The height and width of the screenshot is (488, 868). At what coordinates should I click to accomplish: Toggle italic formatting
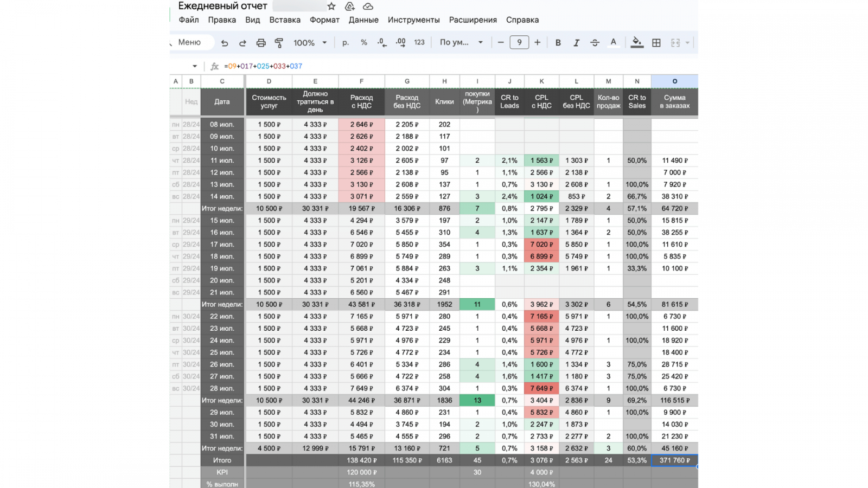click(576, 43)
